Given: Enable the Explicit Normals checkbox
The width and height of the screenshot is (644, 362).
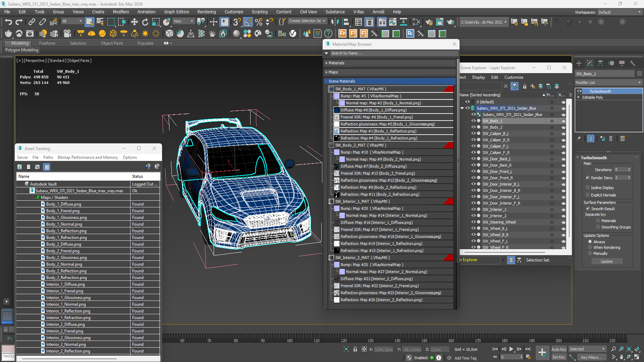Looking at the screenshot, I should pos(588,195).
